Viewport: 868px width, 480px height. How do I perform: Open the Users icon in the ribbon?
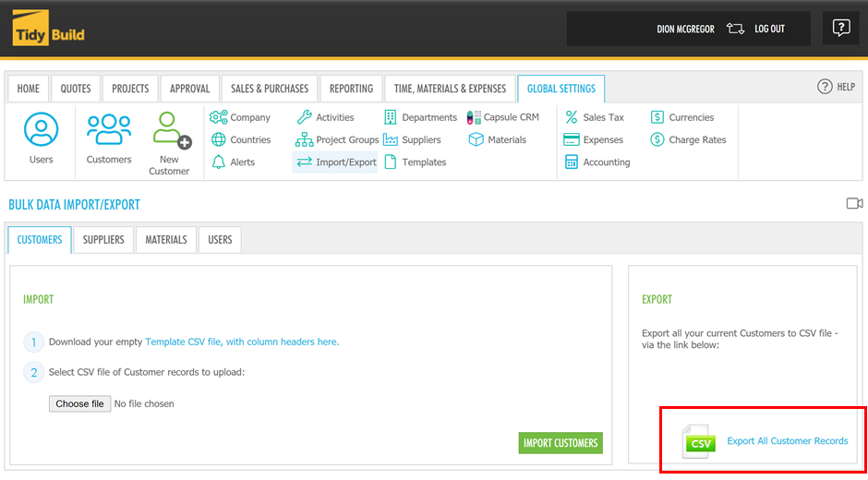click(41, 130)
